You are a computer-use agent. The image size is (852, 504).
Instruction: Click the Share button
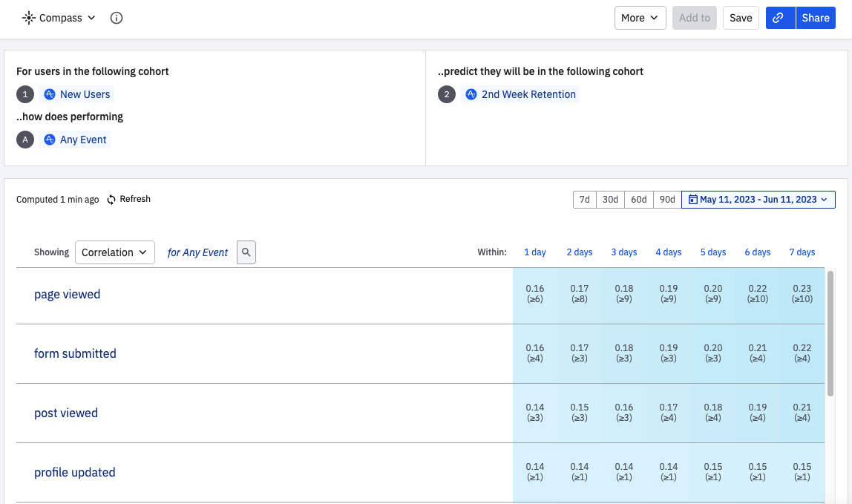pyautogui.click(x=816, y=18)
